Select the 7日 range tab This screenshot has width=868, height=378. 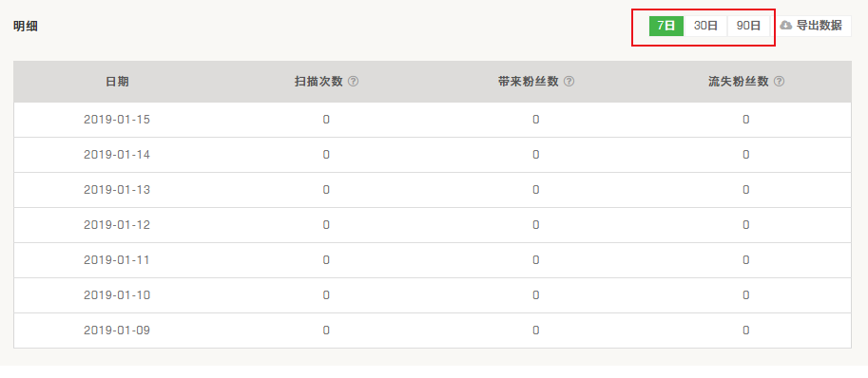[x=666, y=26]
